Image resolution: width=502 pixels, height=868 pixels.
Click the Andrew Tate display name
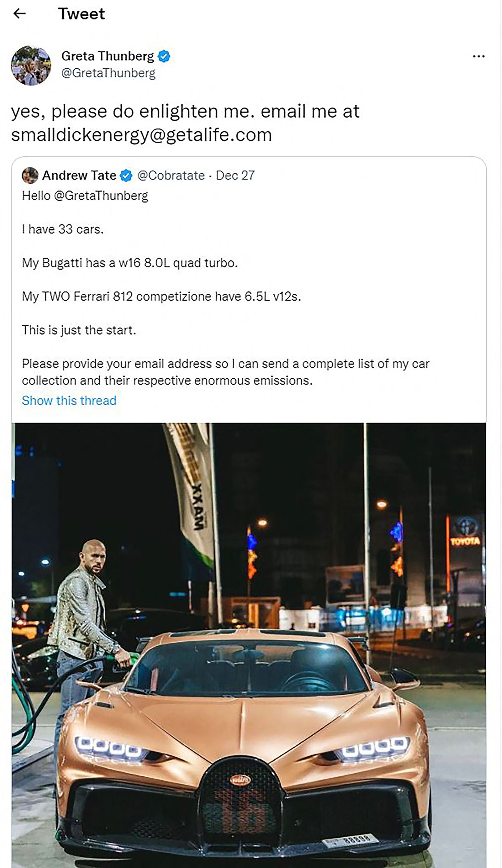(79, 176)
